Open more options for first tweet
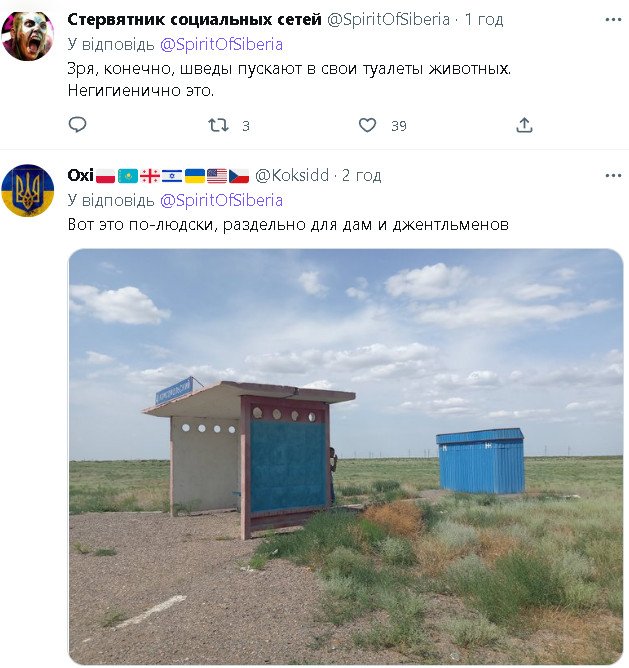 pyautogui.click(x=613, y=20)
